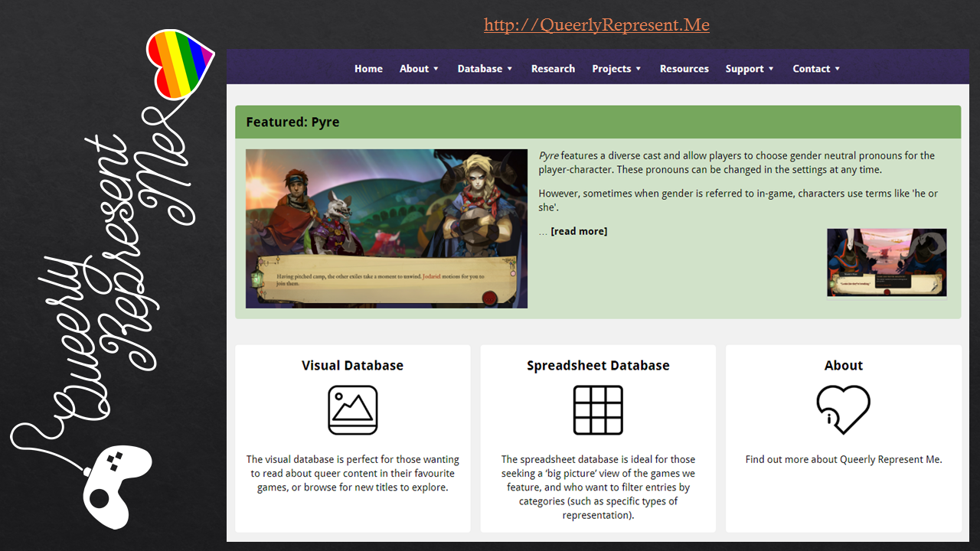Click the Visual Database picture icon

pyautogui.click(x=353, y=410)
